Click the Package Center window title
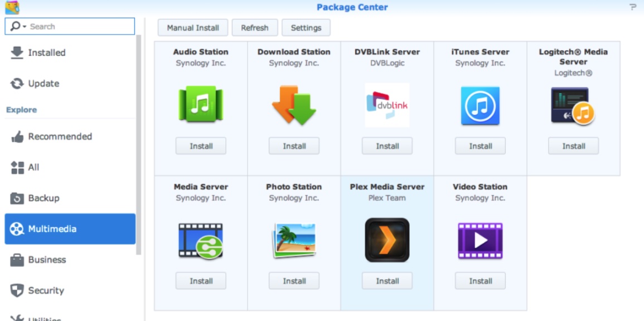Screen dimensions: 644x321 (x=352, y=7)
